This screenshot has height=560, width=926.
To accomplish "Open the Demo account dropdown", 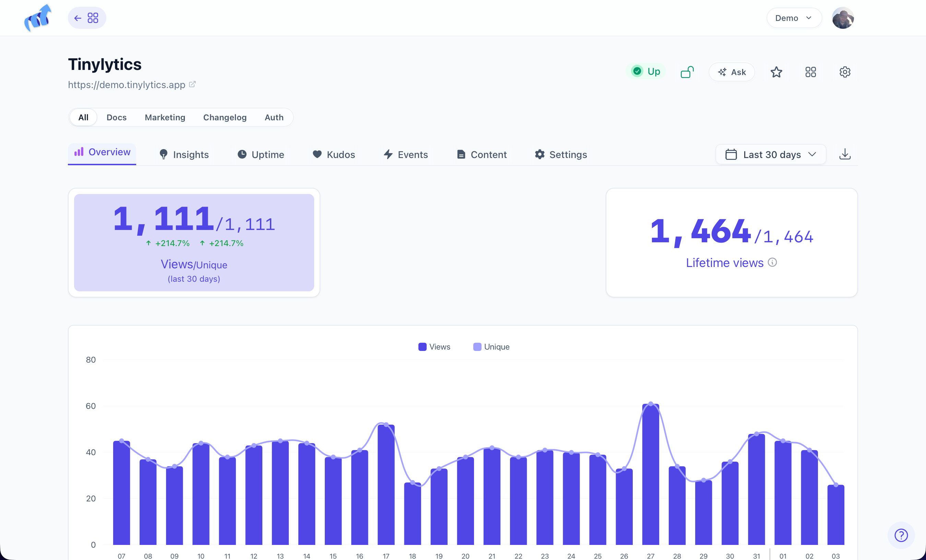I will click(x=794, y=18).
